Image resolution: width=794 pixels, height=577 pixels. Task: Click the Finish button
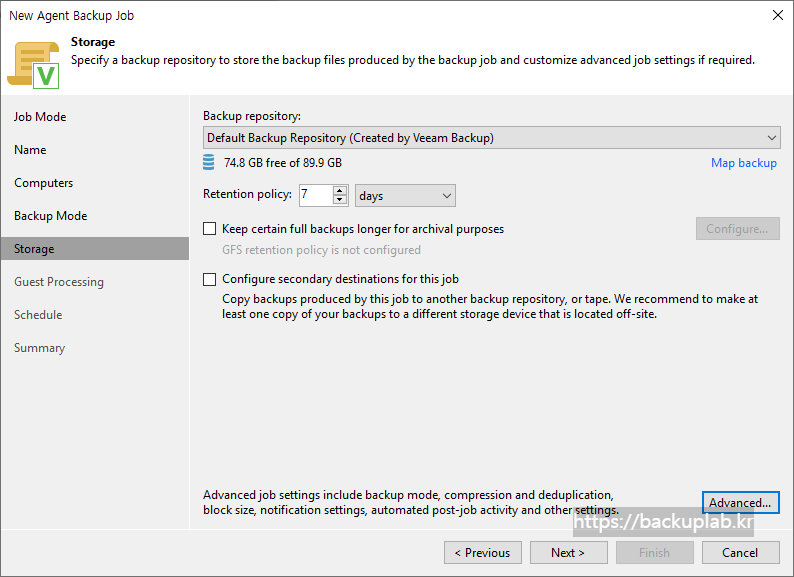tap(654, 553)
